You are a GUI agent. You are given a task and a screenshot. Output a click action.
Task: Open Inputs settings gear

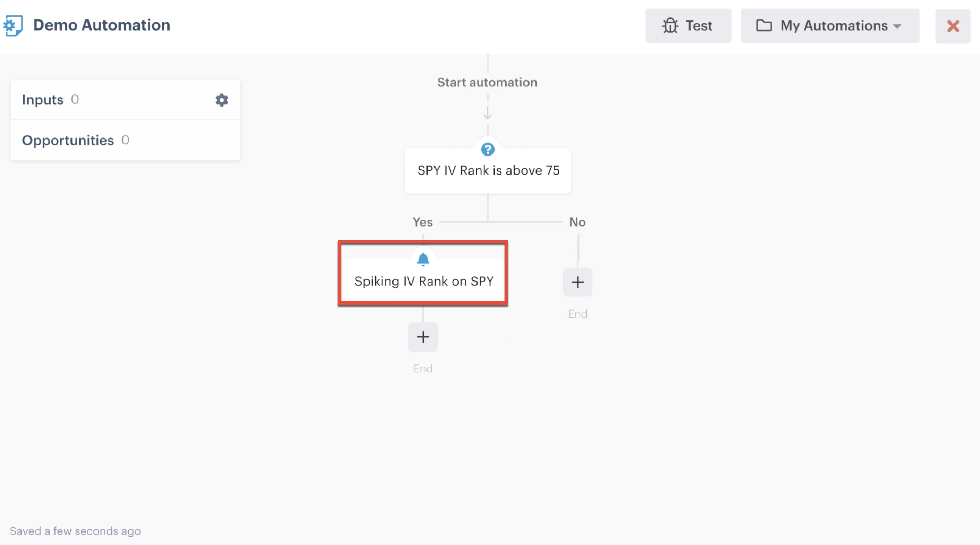tap(221, 100)
